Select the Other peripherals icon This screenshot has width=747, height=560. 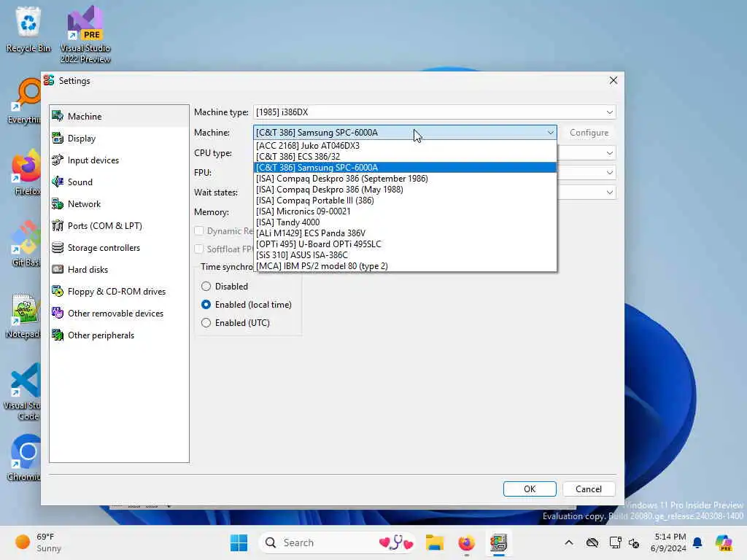58,335
